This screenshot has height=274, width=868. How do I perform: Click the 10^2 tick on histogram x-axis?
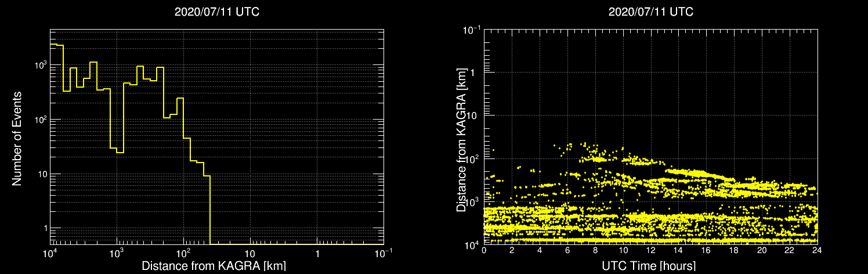tap(184, 253)
